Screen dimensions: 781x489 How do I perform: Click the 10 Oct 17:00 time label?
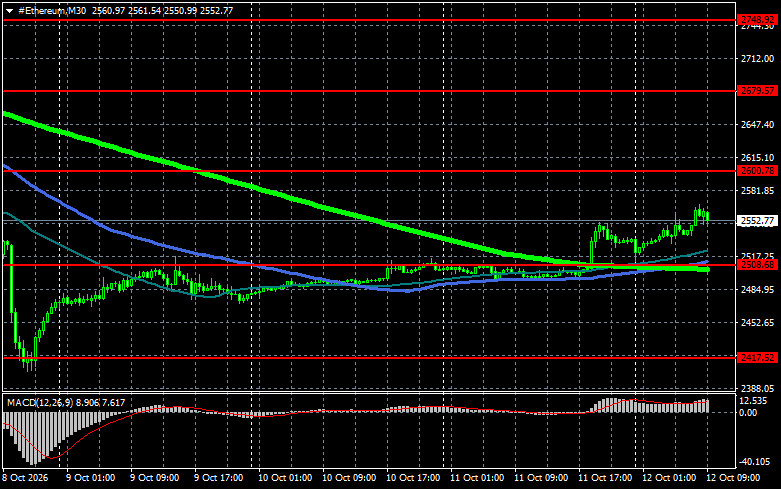pos(413,478)
